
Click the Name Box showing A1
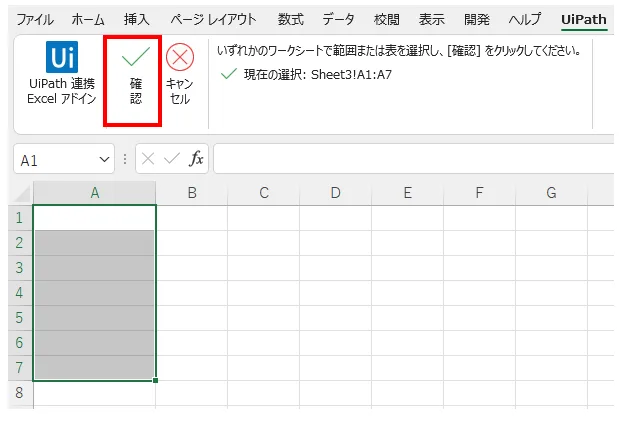[55, 160]
